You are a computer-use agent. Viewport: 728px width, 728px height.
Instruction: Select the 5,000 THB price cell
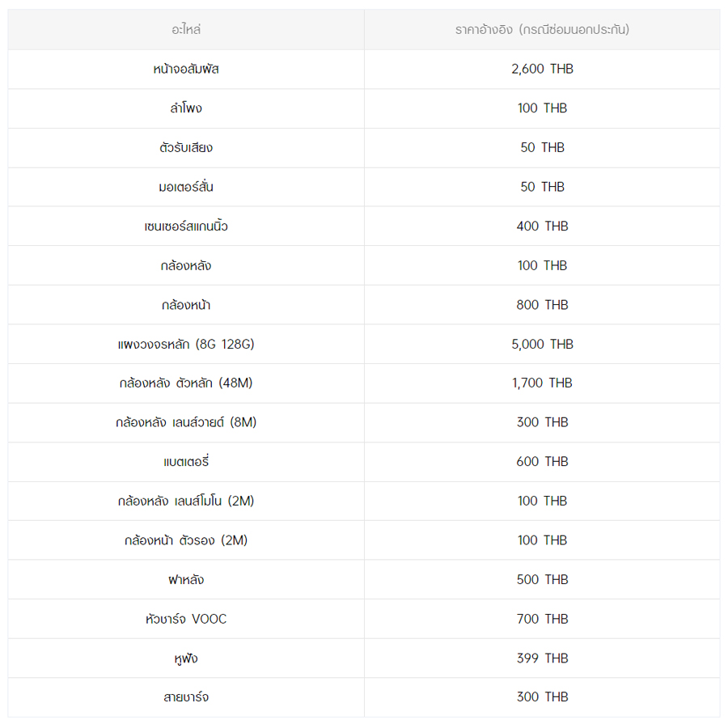[x=542, y=345]
